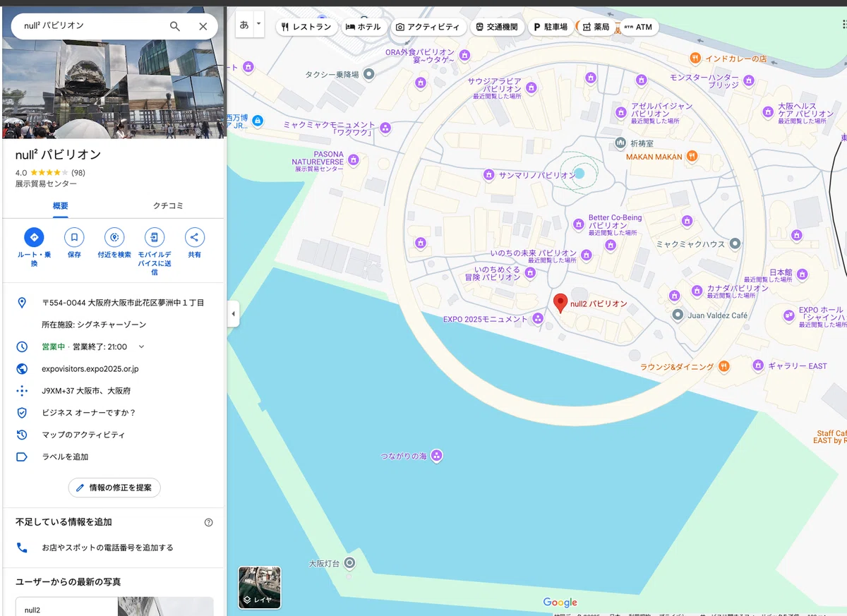Image resolution: width=847 pixels, height=616 pixels.
Task: Click 情報の修正を提案 button
Action: coord(114,488)
